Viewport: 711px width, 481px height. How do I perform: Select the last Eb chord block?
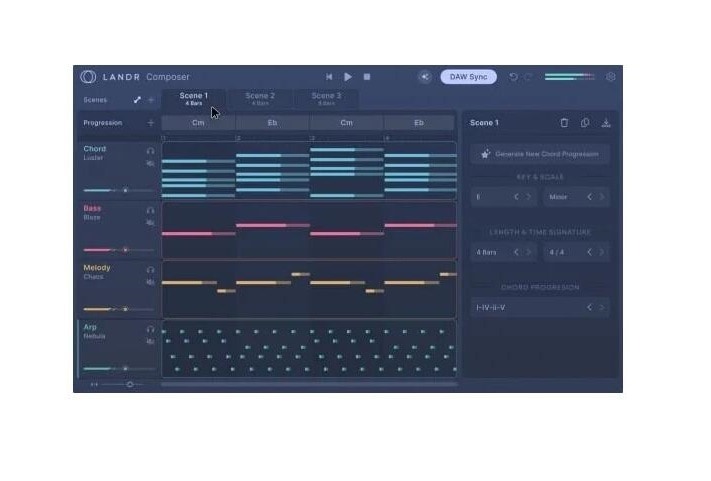(419, 123)
